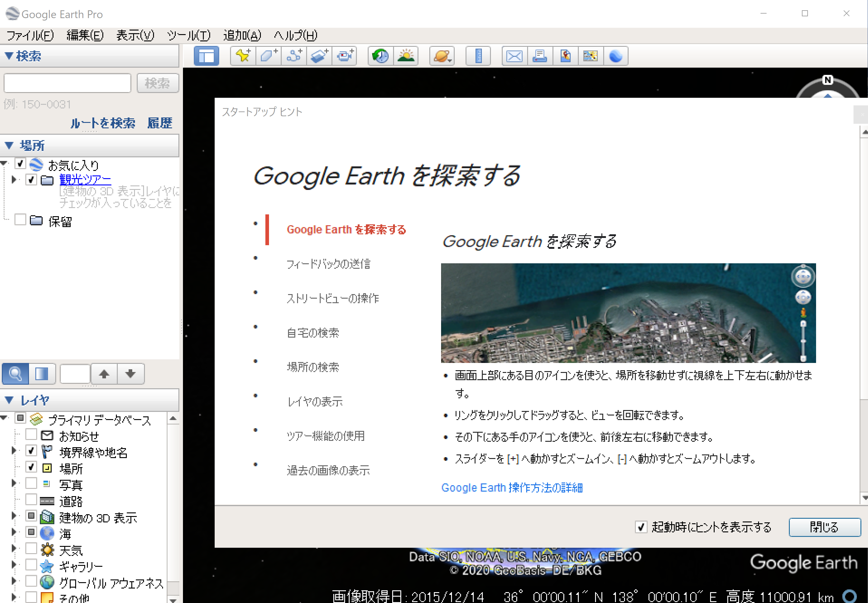Screen dimensions: 868x603
Task: Click the layers panel scroll-down arrow
Action: tap(173, 600)
